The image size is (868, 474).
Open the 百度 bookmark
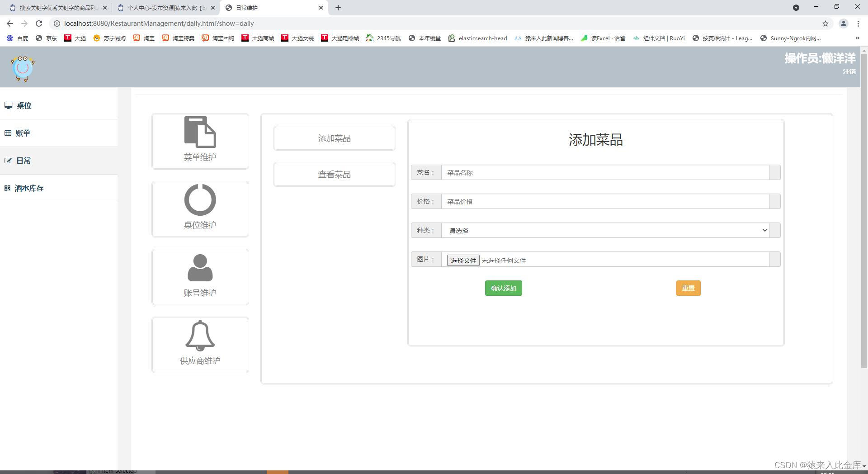click(x=18, y=38)
